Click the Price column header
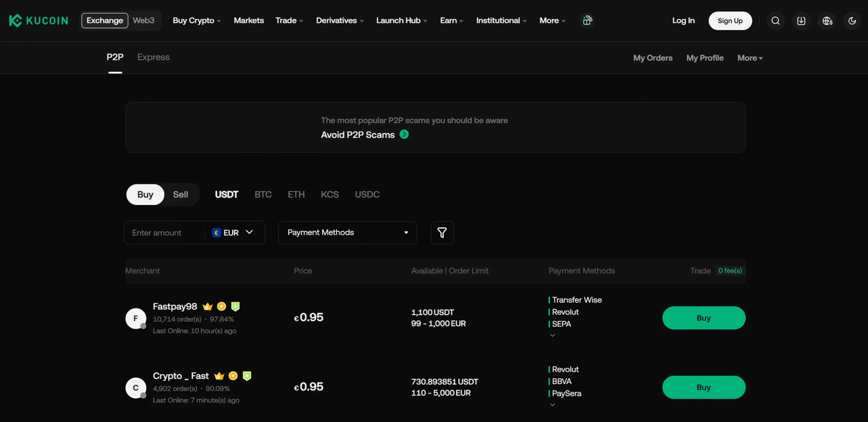The width and height of the screenshot is (868, 422). tap(303, 271)
